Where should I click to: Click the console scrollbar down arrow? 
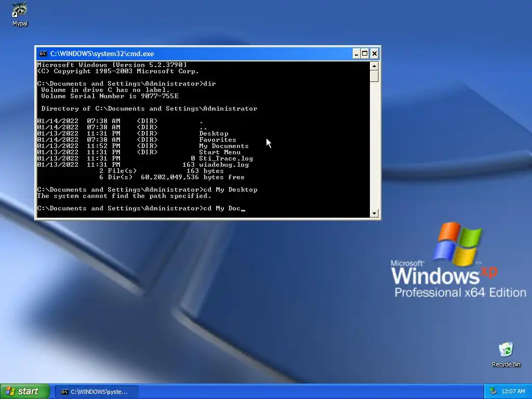point(374,214)
